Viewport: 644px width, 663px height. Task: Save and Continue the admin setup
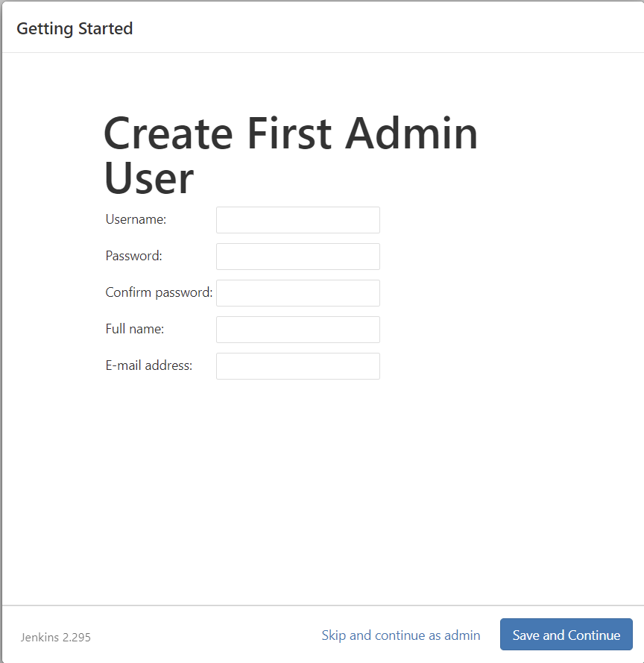click(x=566, y=634)
